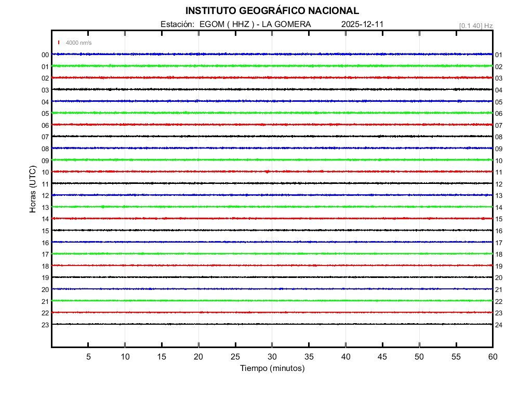Click the Tiempo (minutos) axis label
This screenshot has width=532, height=399.
272,368
